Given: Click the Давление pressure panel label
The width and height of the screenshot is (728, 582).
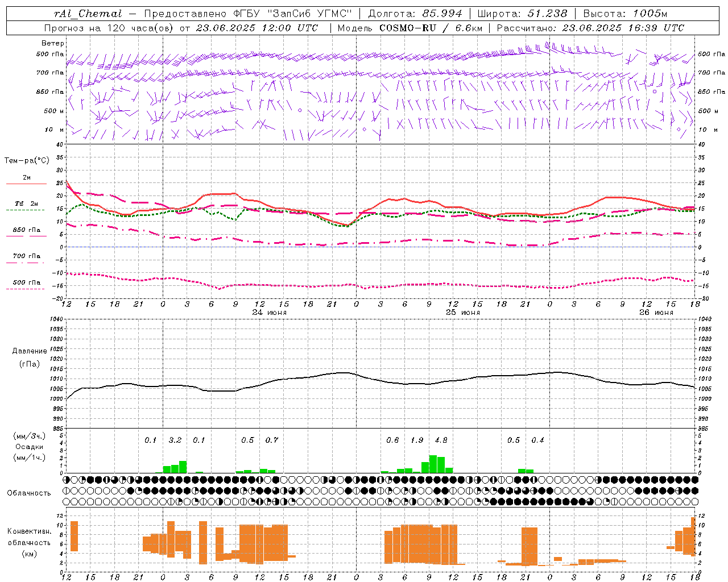Looking at the screenshot, I should 30,351.
